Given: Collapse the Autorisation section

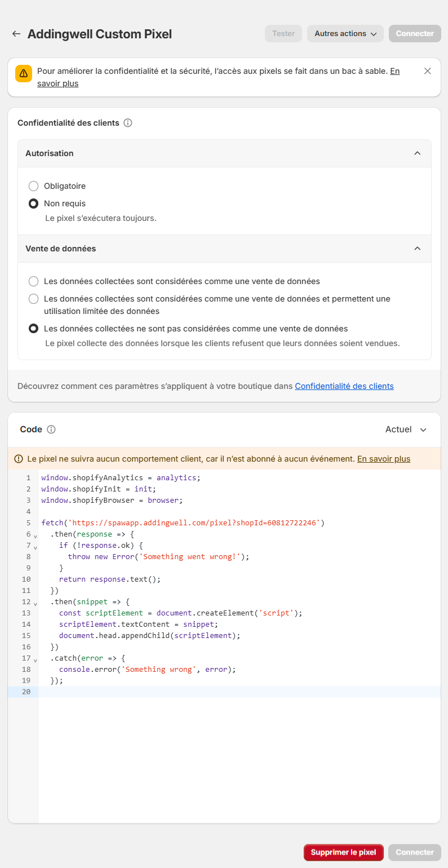Looking at the screenshot, I should [x=417, y=153].
